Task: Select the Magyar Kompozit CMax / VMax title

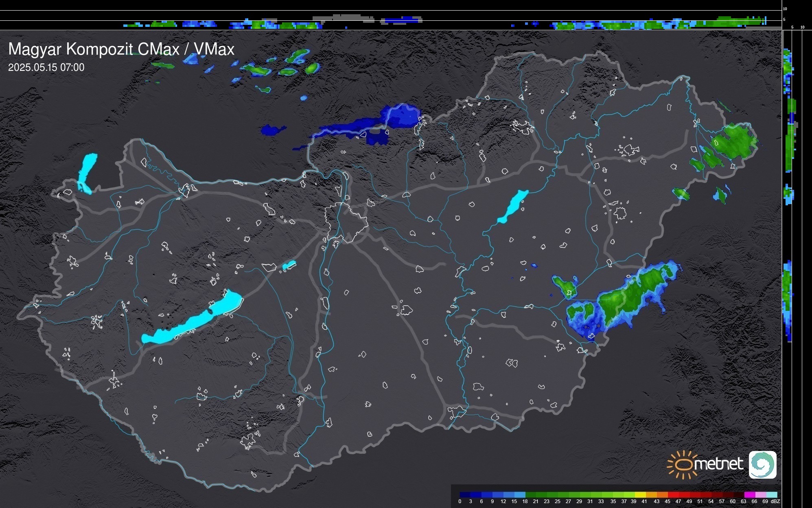Action: [x=121, y=49]
